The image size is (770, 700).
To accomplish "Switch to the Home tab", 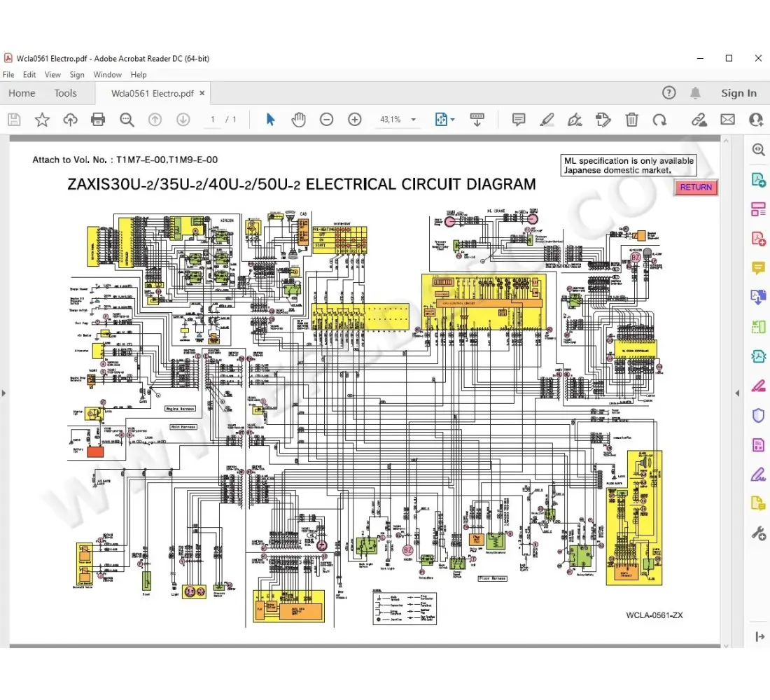I will pyautogui.click(x=22, y=92).
